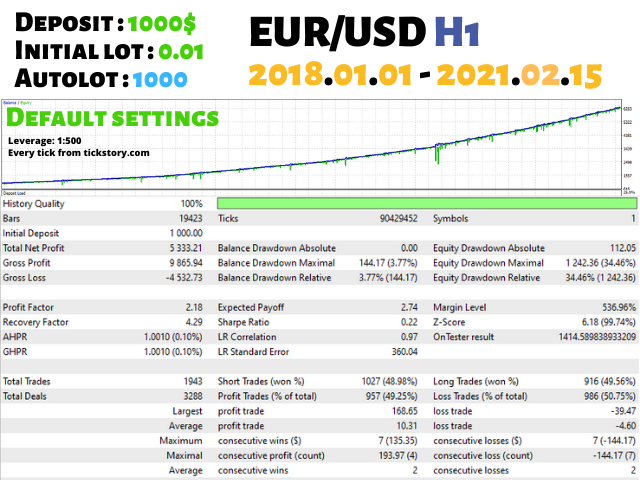This screenshot has height=480, width=640.
Task: Click the Ticks value '90429452'
Action: pos(398,218)
